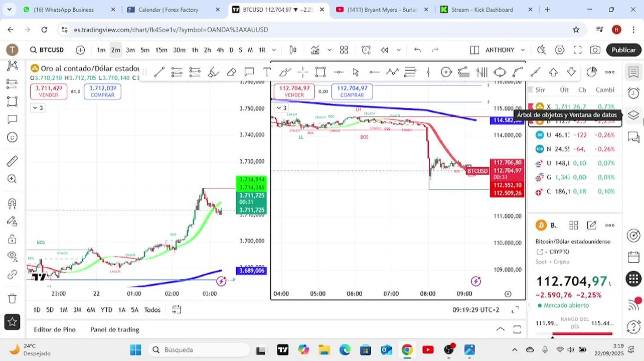
Task: Open the quick search icon in the top bar
Action: 541,50
